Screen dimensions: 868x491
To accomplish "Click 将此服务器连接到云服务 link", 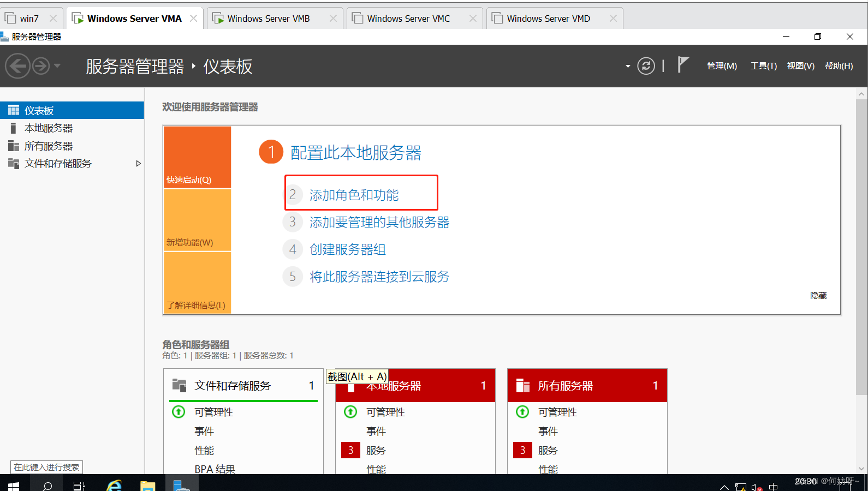I will [379, 277].
